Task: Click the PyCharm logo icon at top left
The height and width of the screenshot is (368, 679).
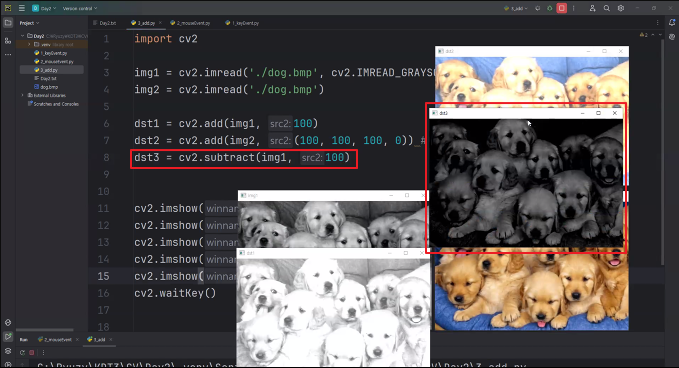Action: (x=8, y=8)
